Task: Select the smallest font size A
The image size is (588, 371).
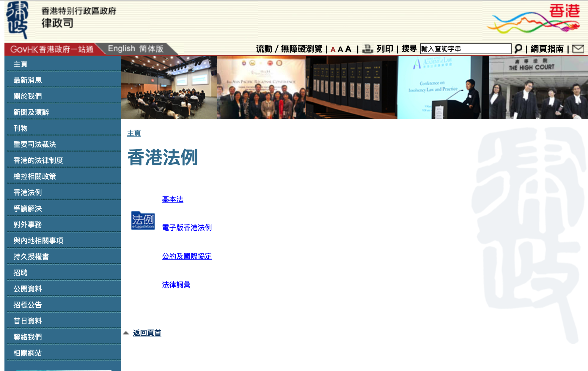Action: 333,49
